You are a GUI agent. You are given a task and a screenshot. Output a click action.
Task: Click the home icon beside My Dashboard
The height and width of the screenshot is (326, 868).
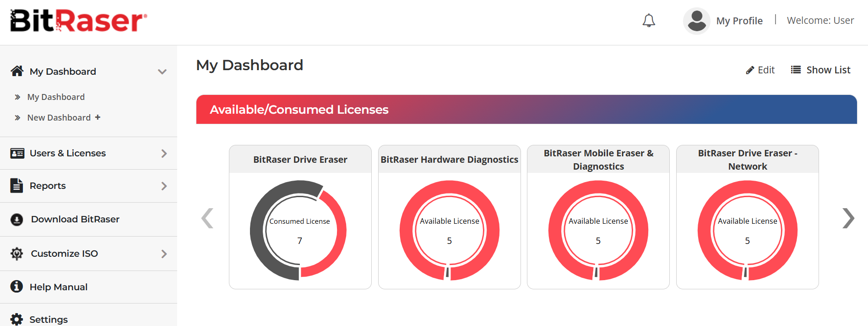tap(17, 71)
